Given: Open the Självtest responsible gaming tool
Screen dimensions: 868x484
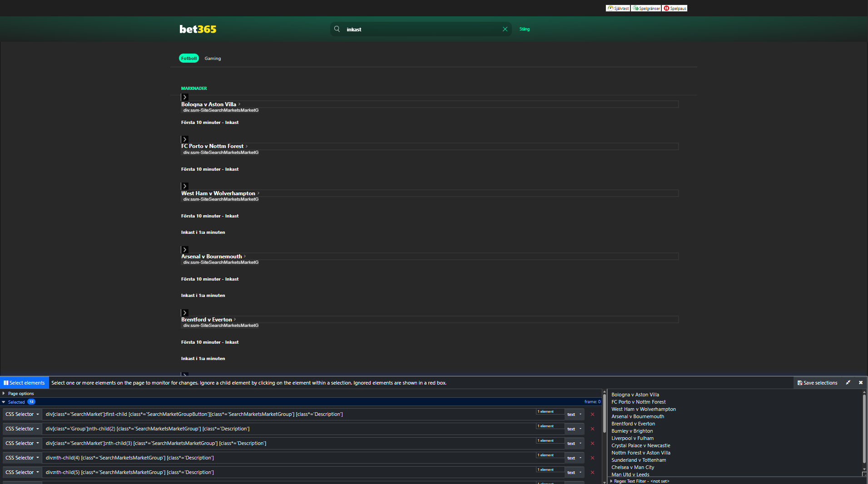Looking at the screenshot, I should click(x=618, y=8).
